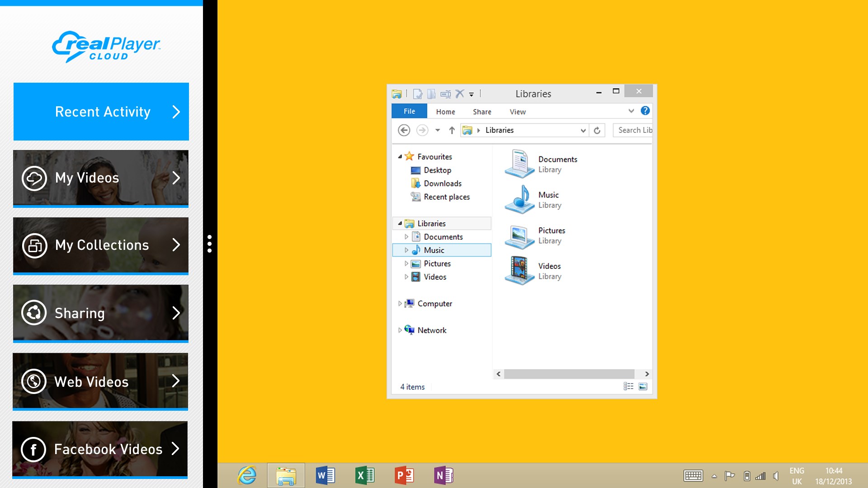Open Recent Activity panel
The width and height of the screenshot is (868, 488).
[x=101, y=112]
